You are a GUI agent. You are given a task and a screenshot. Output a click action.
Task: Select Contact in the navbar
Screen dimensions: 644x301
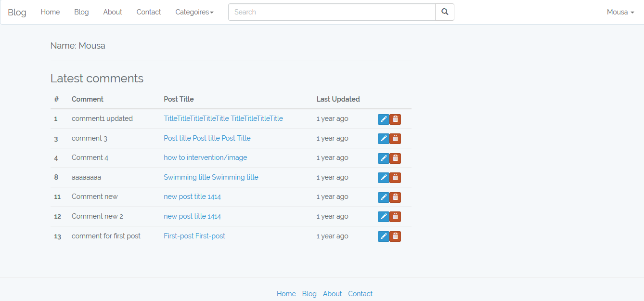coord(149,12)
